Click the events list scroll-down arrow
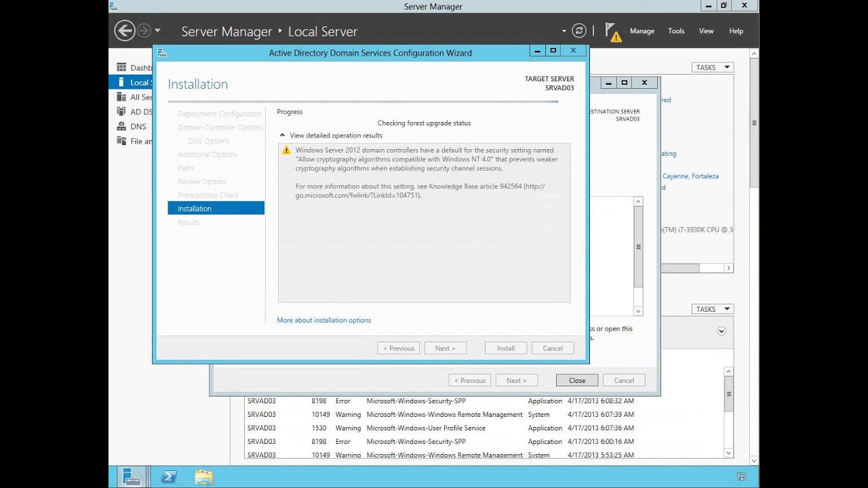The width and height of the screenshot is (868, 488). pyautogui.click(x=729, y=453)
